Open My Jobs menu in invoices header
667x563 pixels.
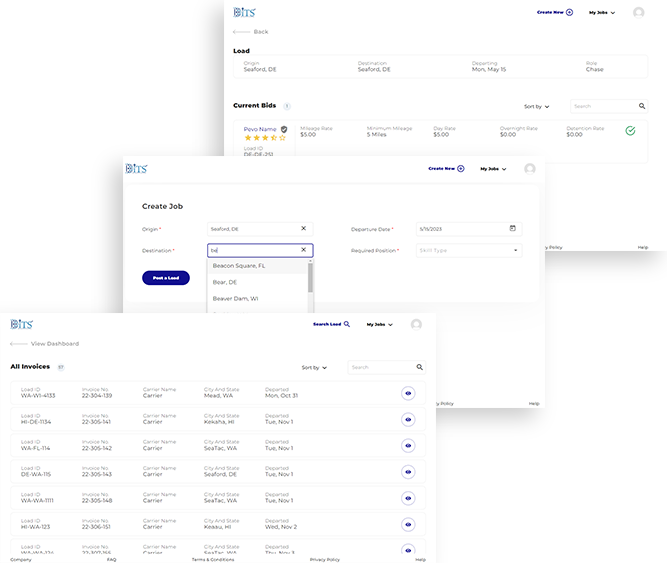tap(379, 324)
